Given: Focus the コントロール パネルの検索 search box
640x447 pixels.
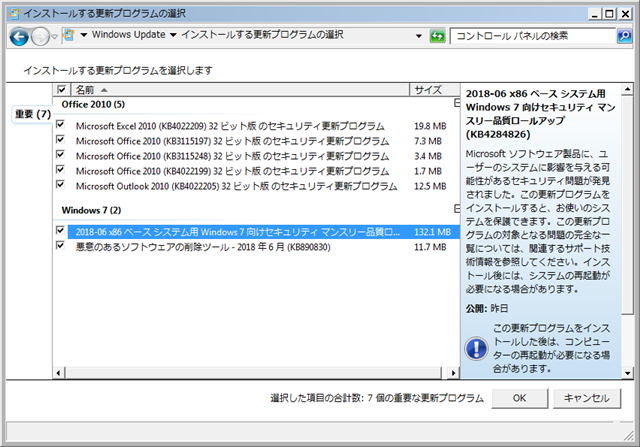Looking at the screenshot, I should pyautogui.click(x=532, y=36).
